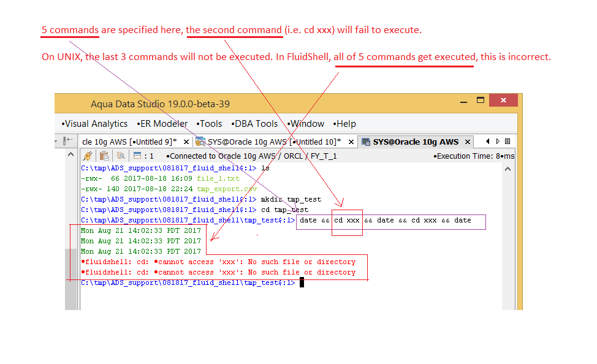The height and width of the screenshot is (364, 597).
Task: Click the query window icon on the Untitled 10 tab
Action: pos(200,142)
